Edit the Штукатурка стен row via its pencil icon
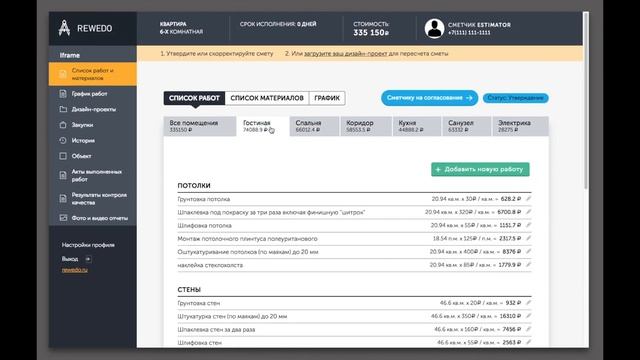This screenshot has width=640, height=360. pos(528,316)
